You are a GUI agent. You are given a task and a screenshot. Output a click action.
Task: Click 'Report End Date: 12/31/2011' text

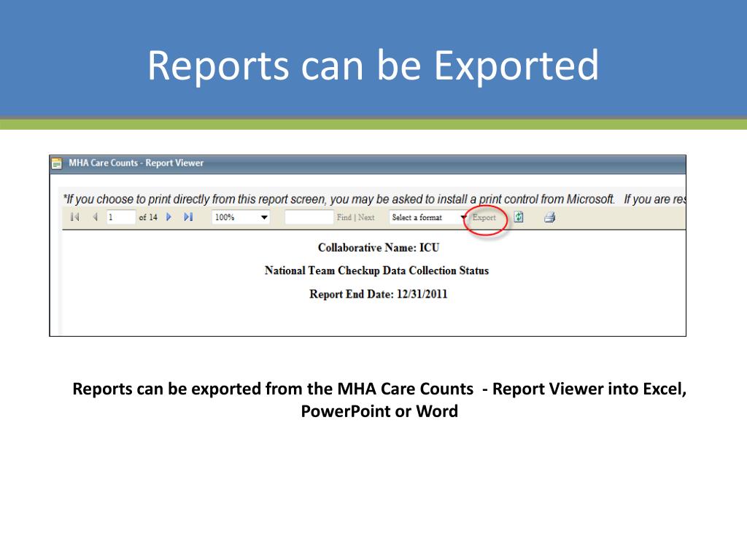[x=379, y=295]
